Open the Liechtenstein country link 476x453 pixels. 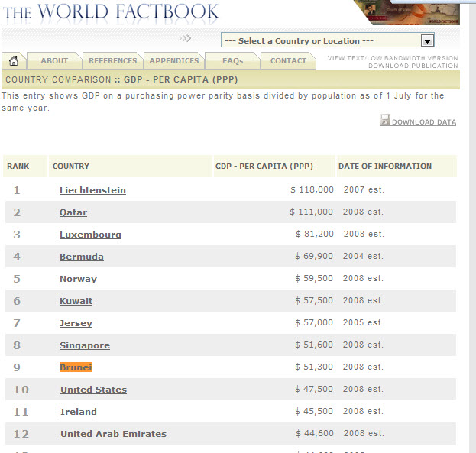coord(92,190)
